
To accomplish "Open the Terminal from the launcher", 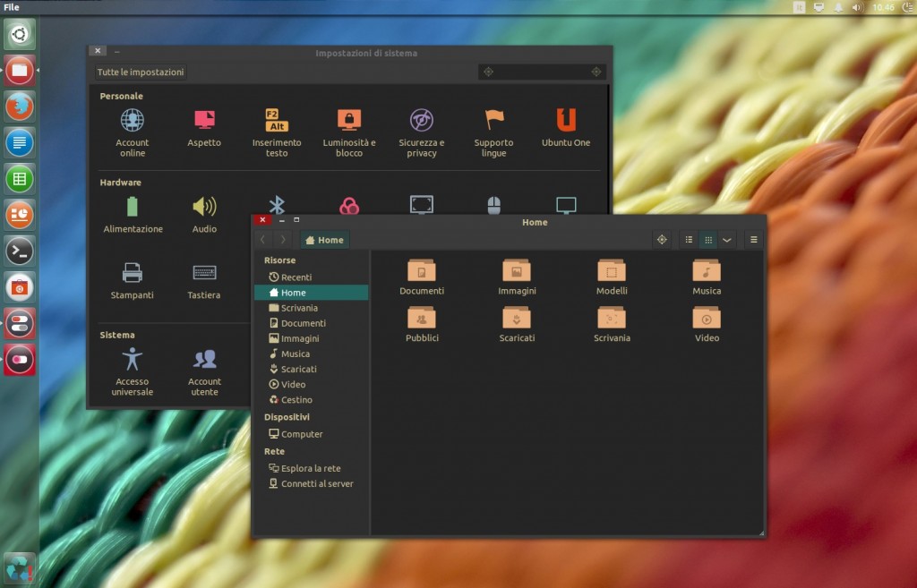I will (x=20, y=251).
